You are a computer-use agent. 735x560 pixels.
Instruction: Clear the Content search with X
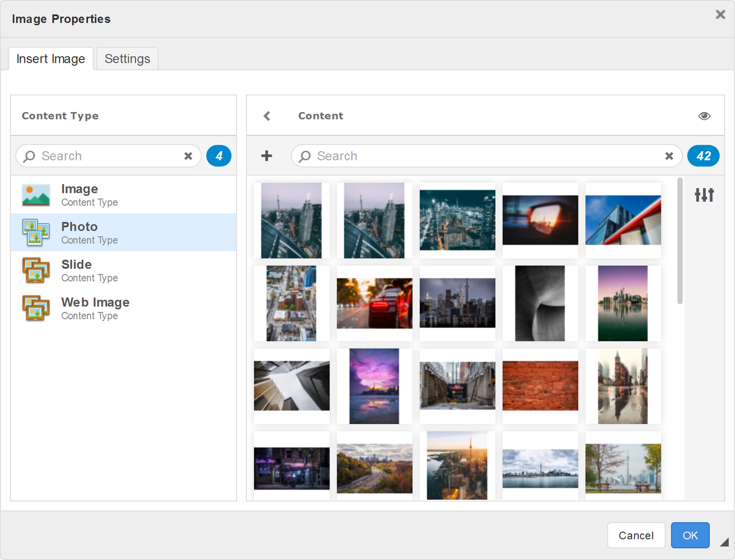tap(669, 156)
